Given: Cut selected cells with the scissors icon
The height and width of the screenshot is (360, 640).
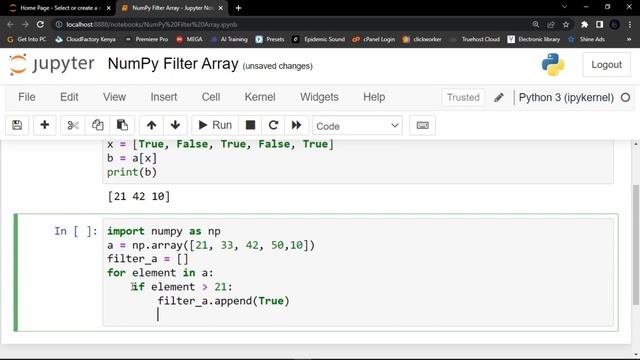Looking at the screenshot, I should (x=73, y=125).
